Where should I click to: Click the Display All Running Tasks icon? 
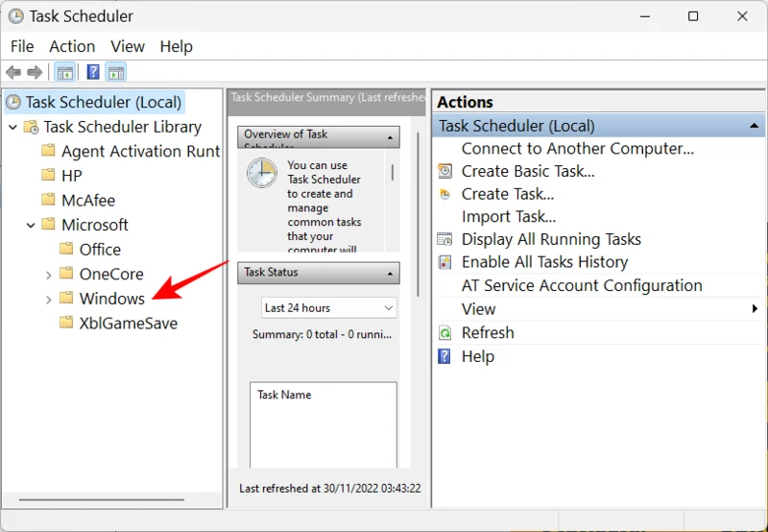[x=444, y=239]
